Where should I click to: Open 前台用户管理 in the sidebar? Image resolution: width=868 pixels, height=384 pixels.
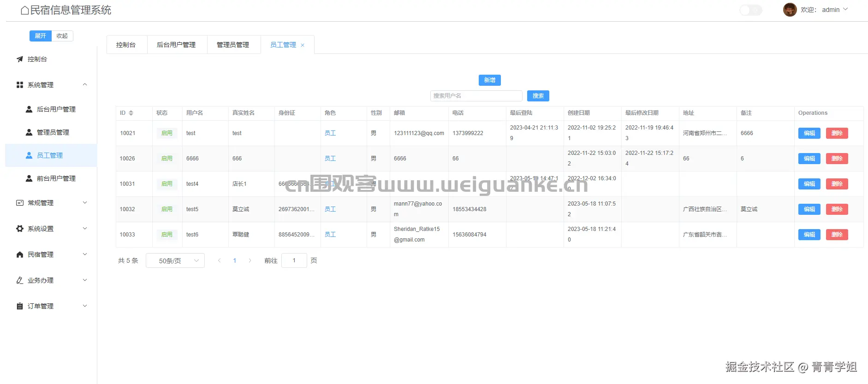pos(51,178)
